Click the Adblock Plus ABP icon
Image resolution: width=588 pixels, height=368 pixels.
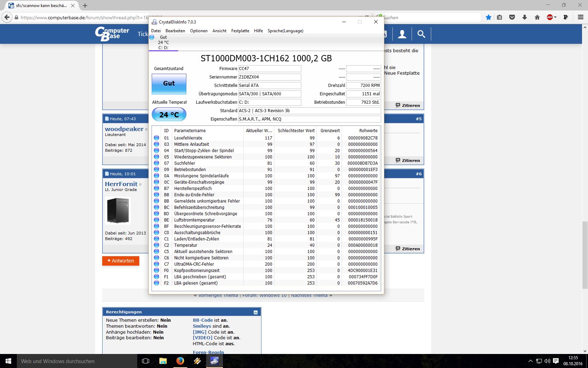click(x=549, y=17)
